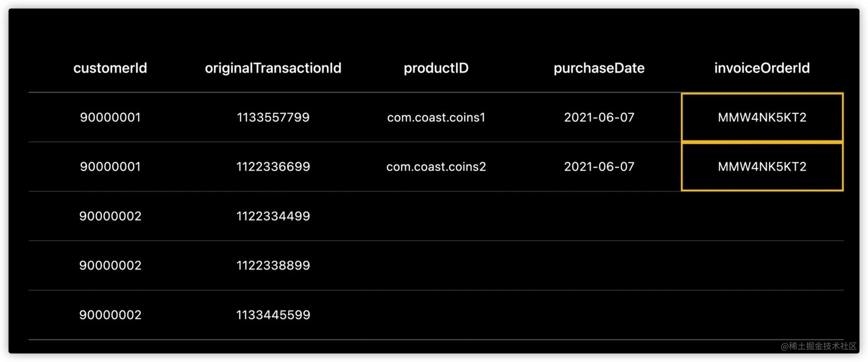Click the com.coast.coins1 product cell
This screenshot has width=868, height=362.
[x=436, y=118]
